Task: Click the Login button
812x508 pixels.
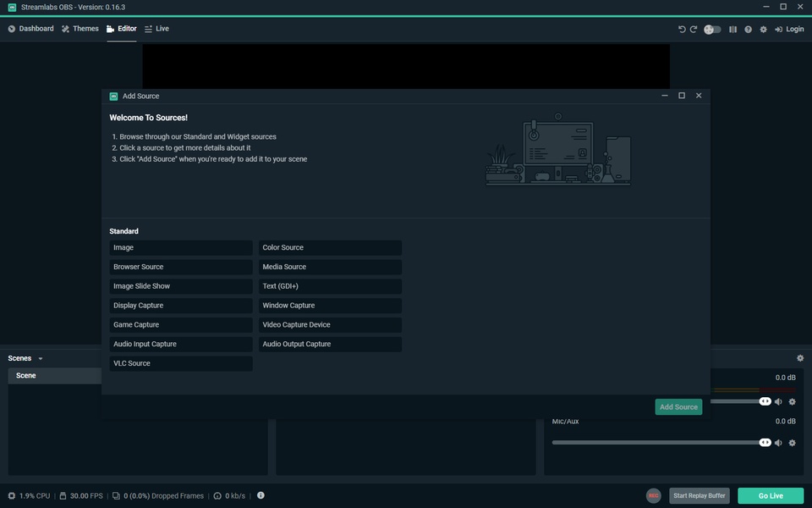Action: [789, 29]
